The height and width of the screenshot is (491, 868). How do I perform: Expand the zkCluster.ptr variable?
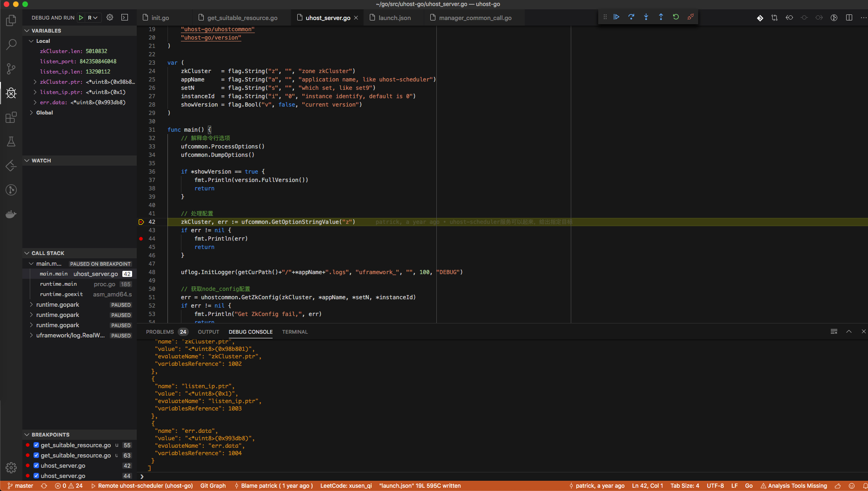[x=34, y=82]
